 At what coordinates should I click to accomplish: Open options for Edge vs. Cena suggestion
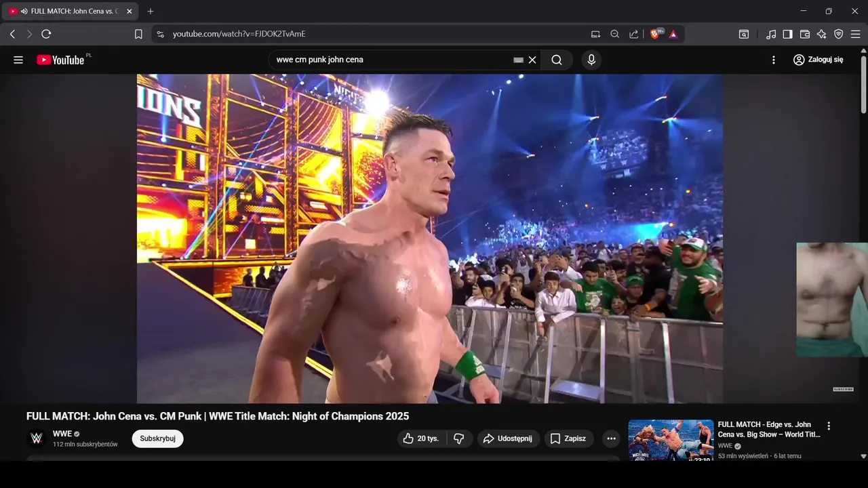(x=828, y=426)
